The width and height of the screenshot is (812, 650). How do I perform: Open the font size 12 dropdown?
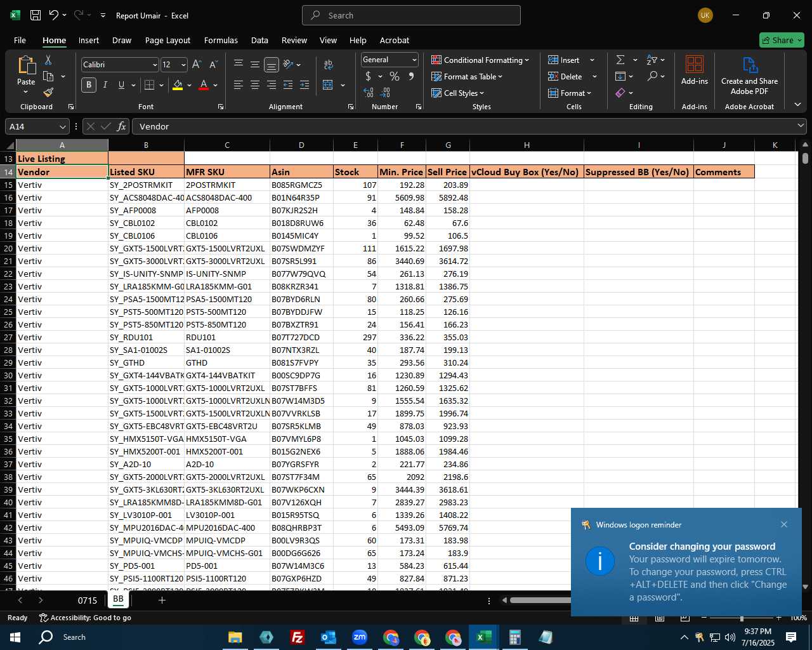coord(183,65)
